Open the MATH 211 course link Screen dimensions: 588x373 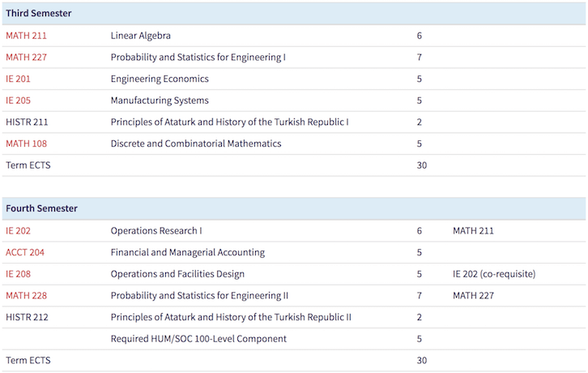pos(26,36)
